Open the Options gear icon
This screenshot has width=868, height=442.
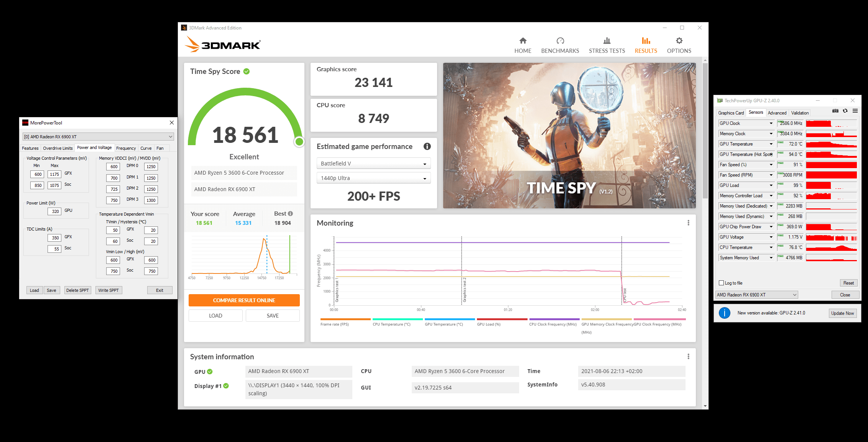tap(679, 41)
